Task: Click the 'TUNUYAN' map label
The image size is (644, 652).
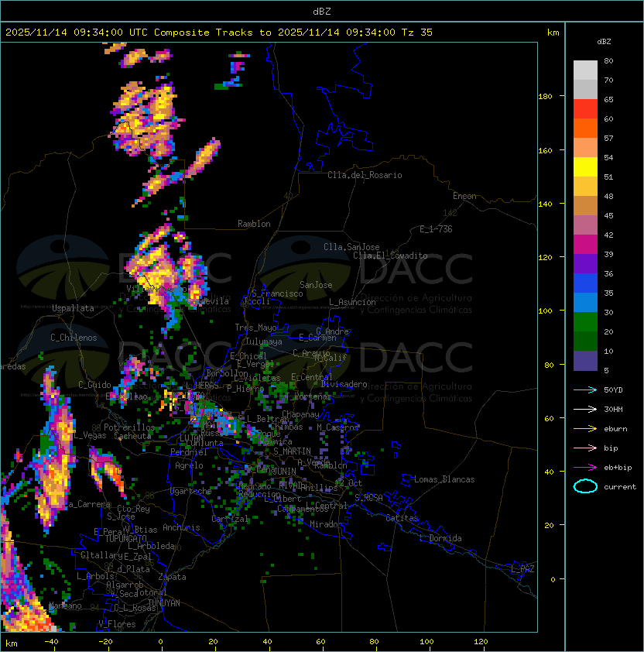Action: tap(164, 602)
